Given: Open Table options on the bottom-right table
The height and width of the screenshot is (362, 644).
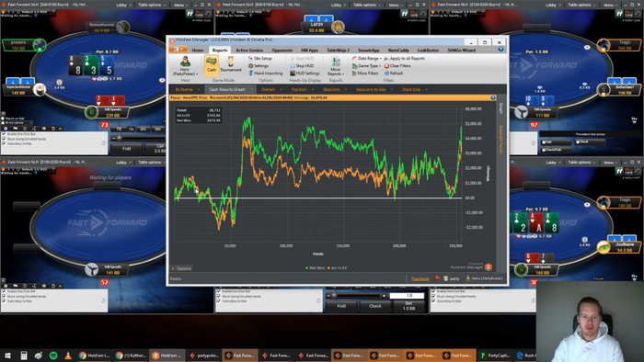Looking at the screenshot, I should [x=581, y=163].
